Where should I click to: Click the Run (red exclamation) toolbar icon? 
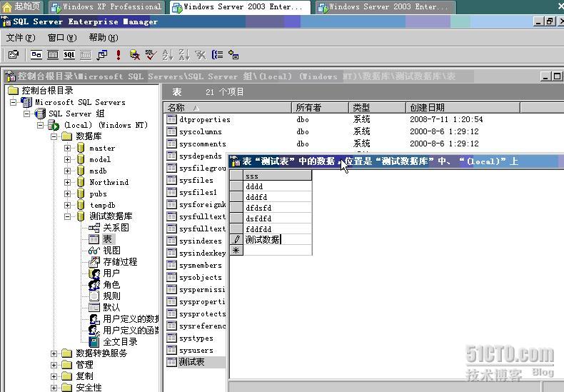[x=119, y=55]
